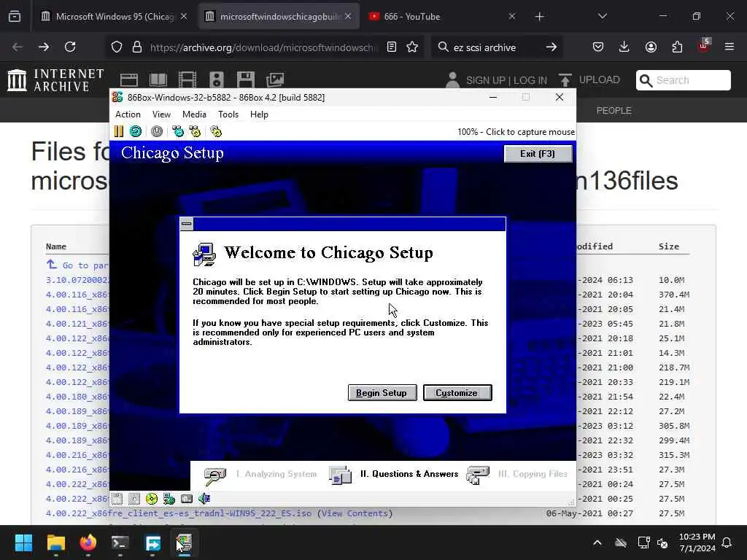Click taskbar clock 10:23 PM

697,542
